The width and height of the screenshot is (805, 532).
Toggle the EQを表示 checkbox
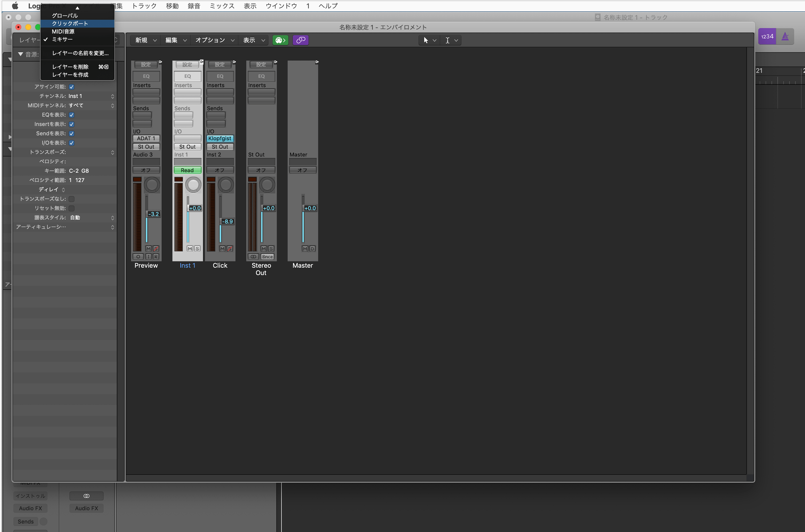(x=72, y=115)
